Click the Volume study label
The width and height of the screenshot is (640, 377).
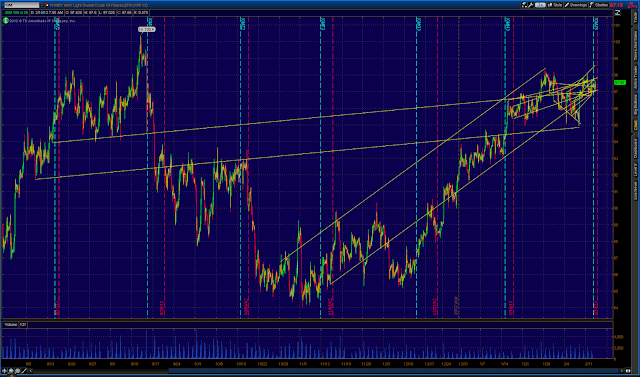[10, 324]
